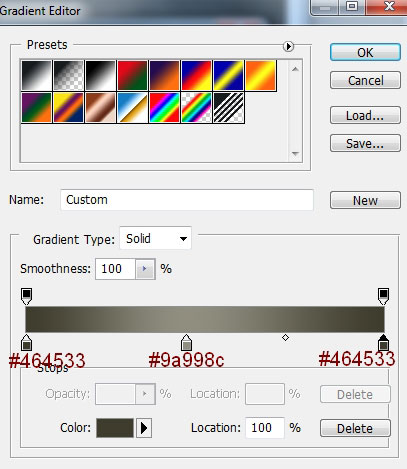Image resolution: width=407 pixels, height=469 pixels.
Task: Open the Color stop options arrow
Action: click(144, 428)
